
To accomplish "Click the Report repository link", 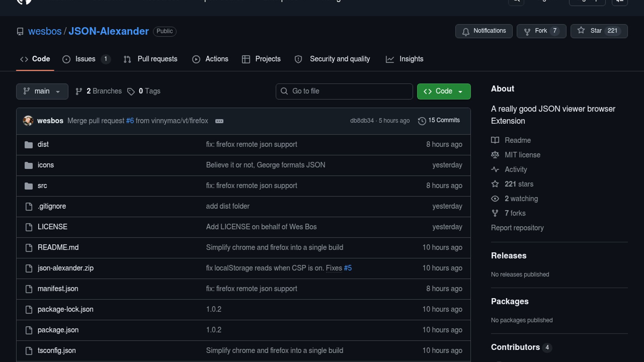I will click(517, 228).
